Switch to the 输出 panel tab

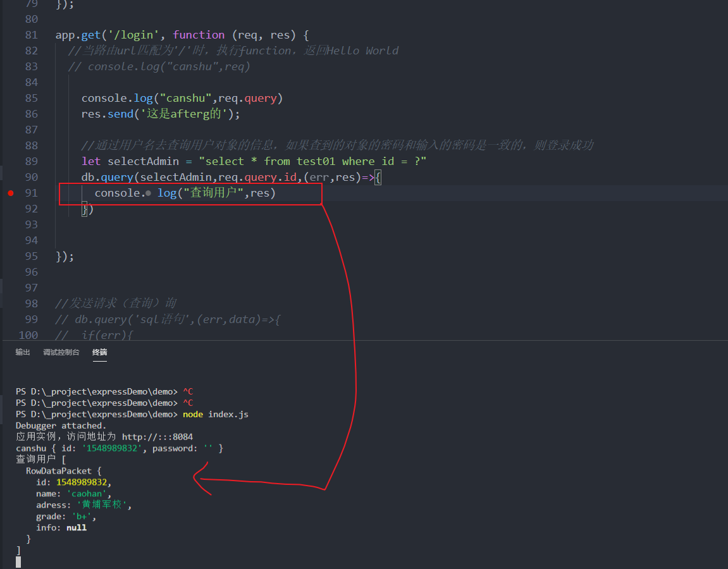click(22, 352)
